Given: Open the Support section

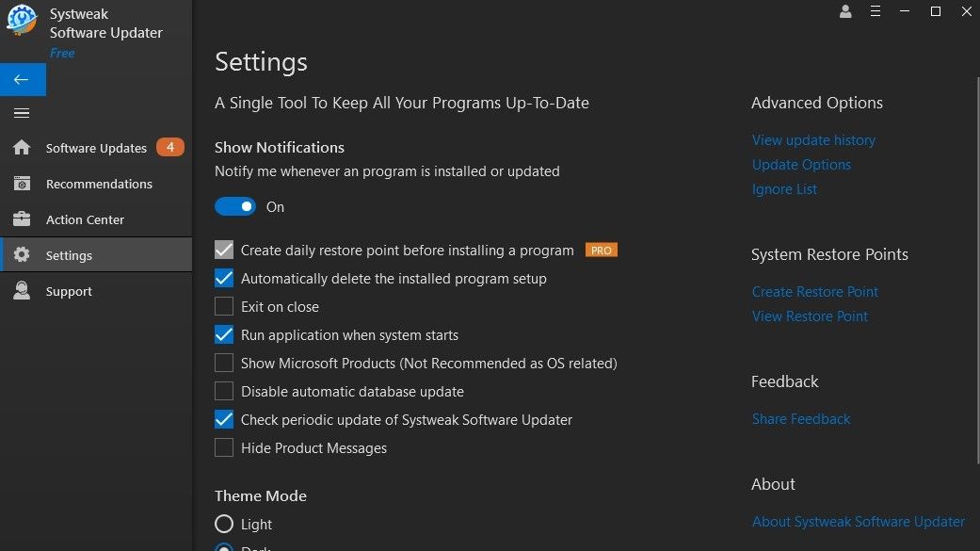Looking at the screenshot, I should [69, 291].
